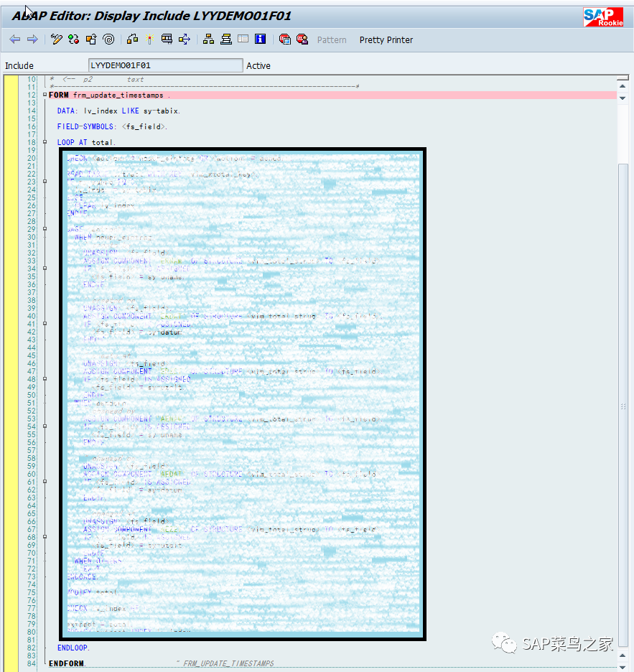Viewport: 634px width, 672px height.
Task: Click line number 84 in the gutter
Action: click(x=32, y=663)
